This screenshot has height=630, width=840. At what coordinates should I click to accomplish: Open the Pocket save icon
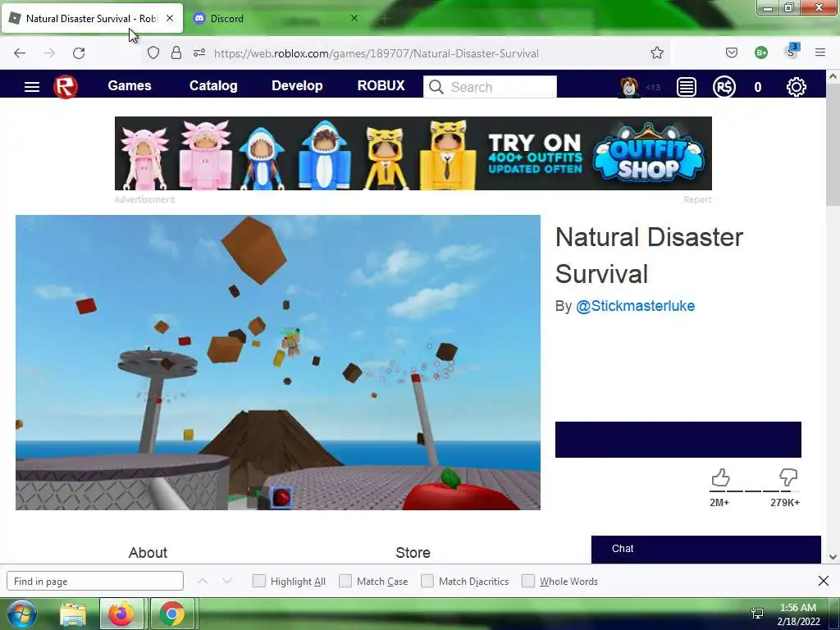pos(731,52)
